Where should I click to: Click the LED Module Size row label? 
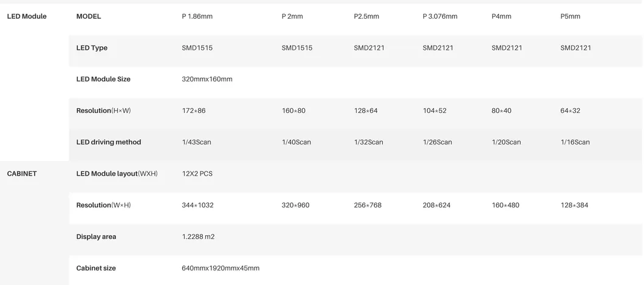pos(103,79)
